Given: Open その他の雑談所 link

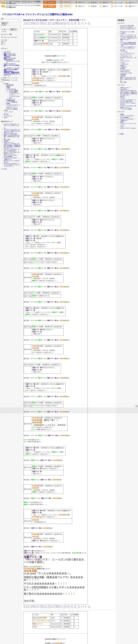Looking at the screenshot, I should point(13,92).
